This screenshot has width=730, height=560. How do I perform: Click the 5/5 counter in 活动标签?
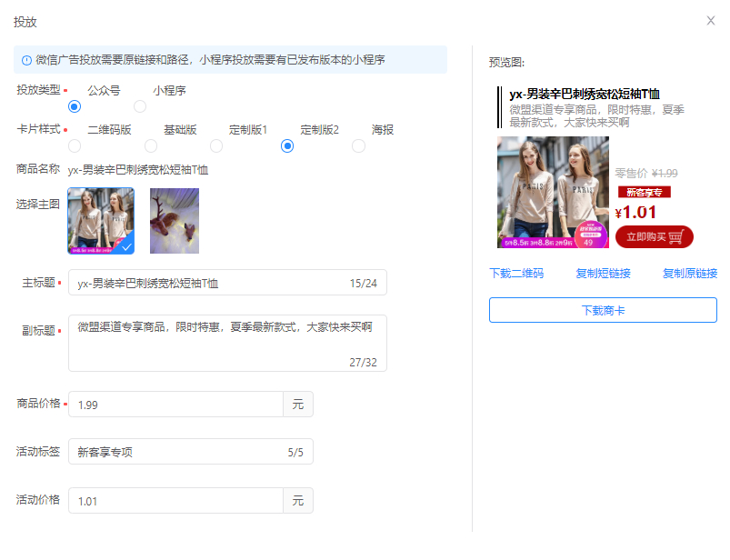[x=295, y=452]
